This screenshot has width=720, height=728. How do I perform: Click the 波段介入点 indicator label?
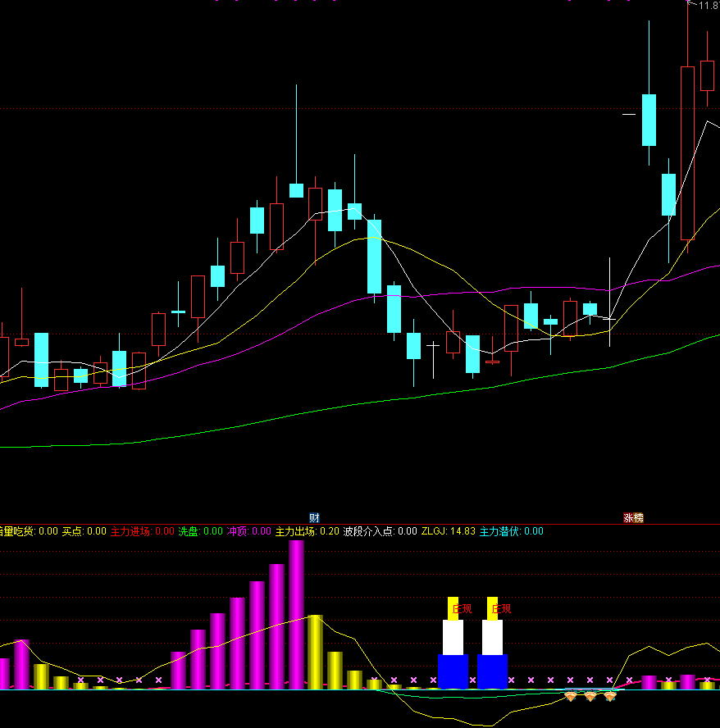(368, 531)
